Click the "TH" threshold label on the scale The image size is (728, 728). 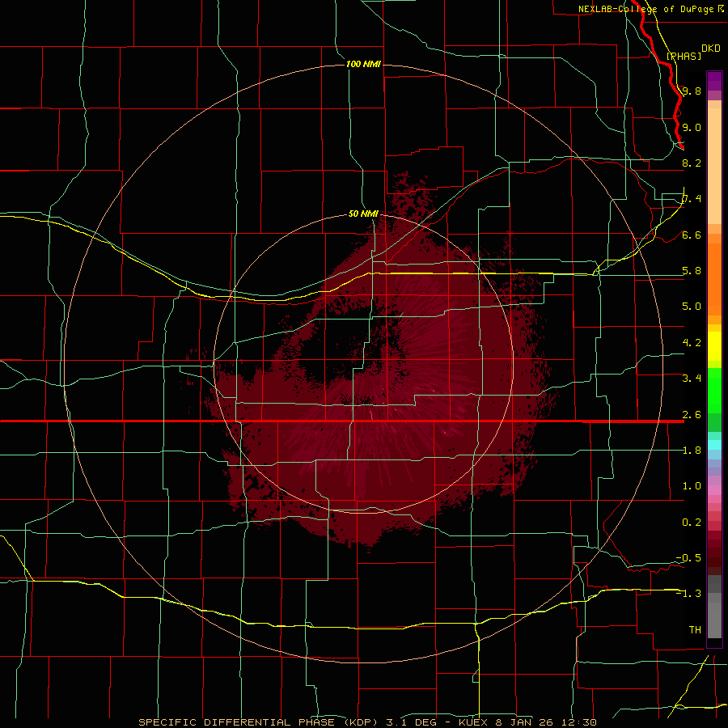(x=695, y=629)
